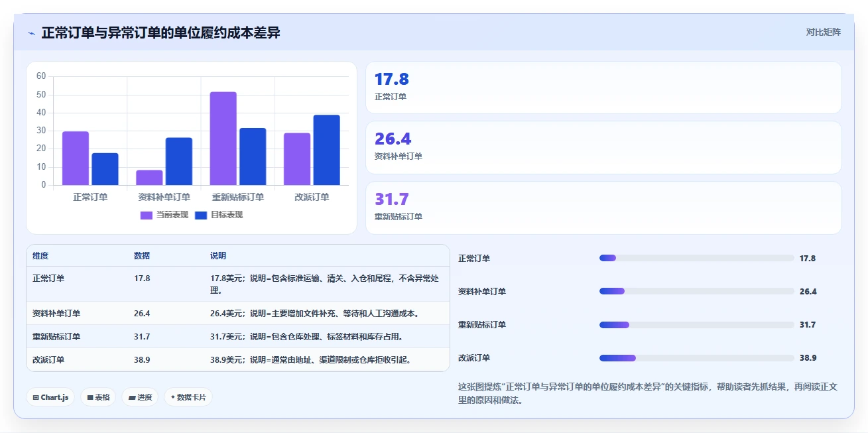Click the 26.4 value in table data column

[x=142, y=313]
